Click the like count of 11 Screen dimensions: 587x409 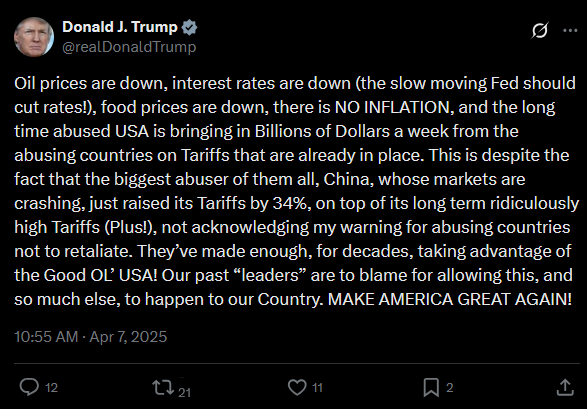tap(317, 388)
